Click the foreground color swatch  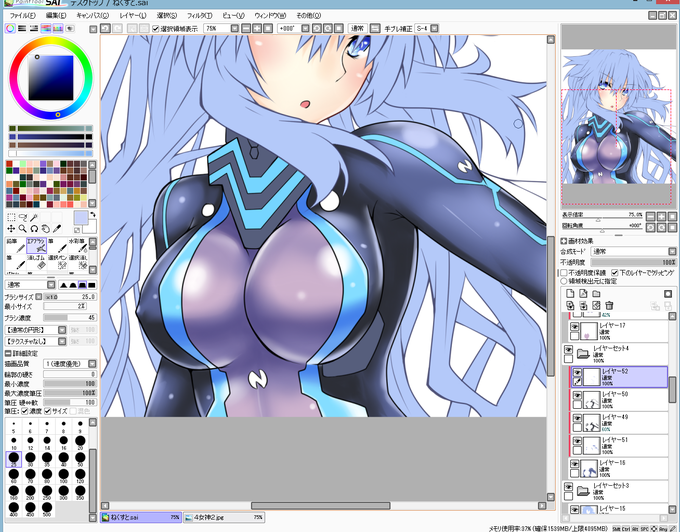(81, 217)
